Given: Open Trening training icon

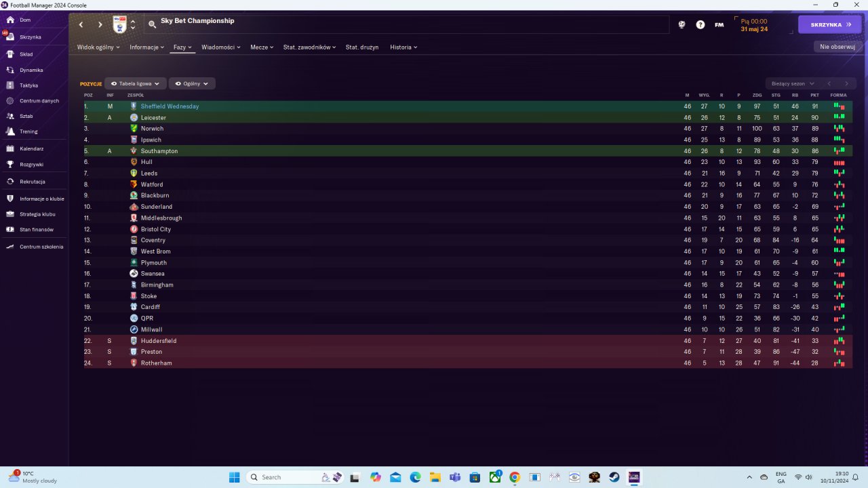Looking at the screenshot, I should coord(10,131).
